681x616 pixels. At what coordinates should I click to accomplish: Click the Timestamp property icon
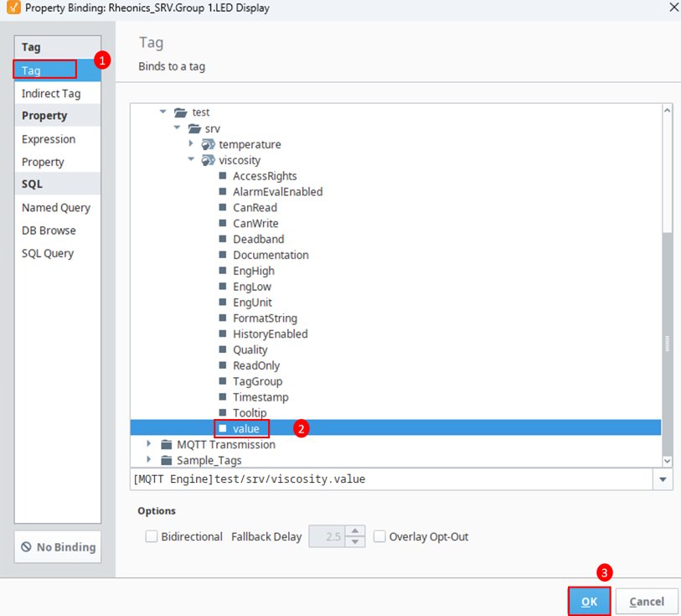coord(223,396)
